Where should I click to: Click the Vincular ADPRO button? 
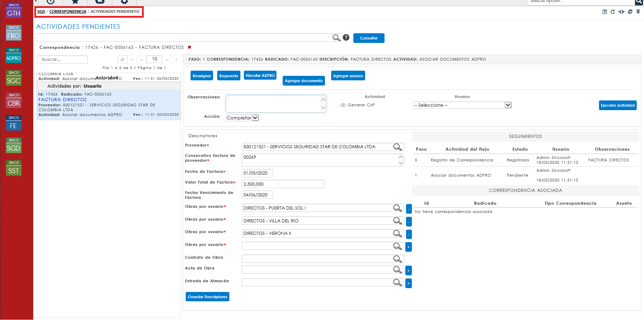(x=260, y=75)
